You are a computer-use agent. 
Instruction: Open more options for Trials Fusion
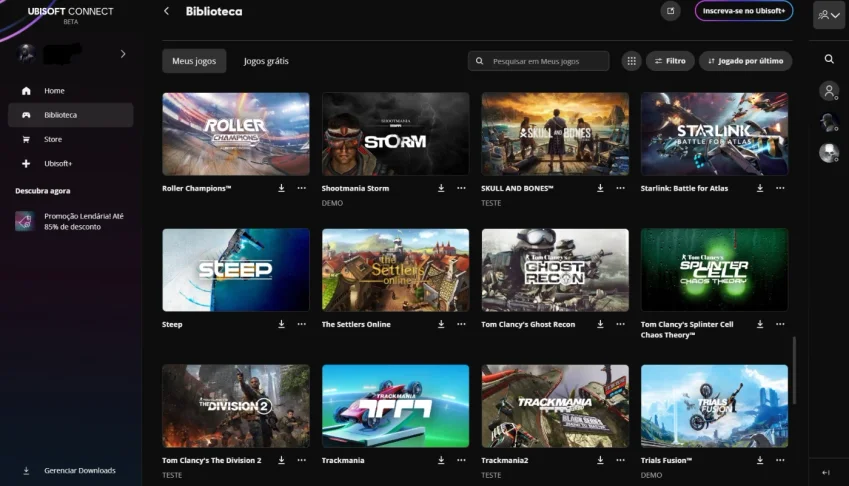click(780, 460)
